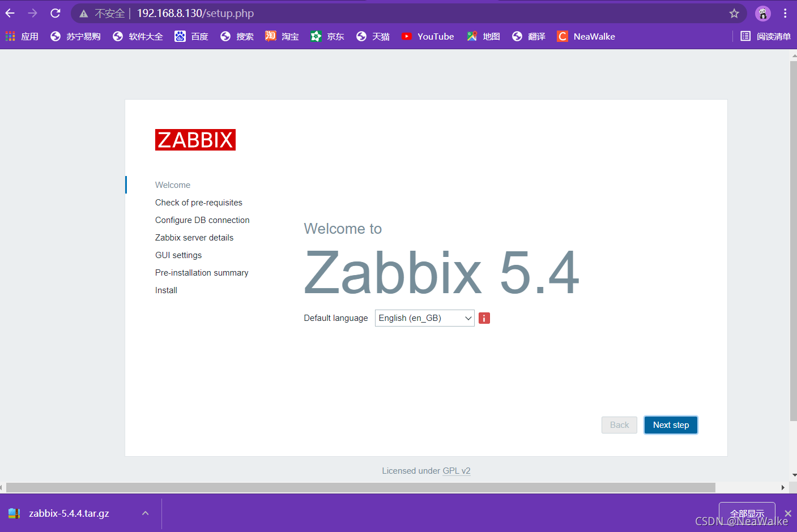Screen dimensions: 797x532
Task: Open the 百度 bookmark
Action: (x=191, y=36)
